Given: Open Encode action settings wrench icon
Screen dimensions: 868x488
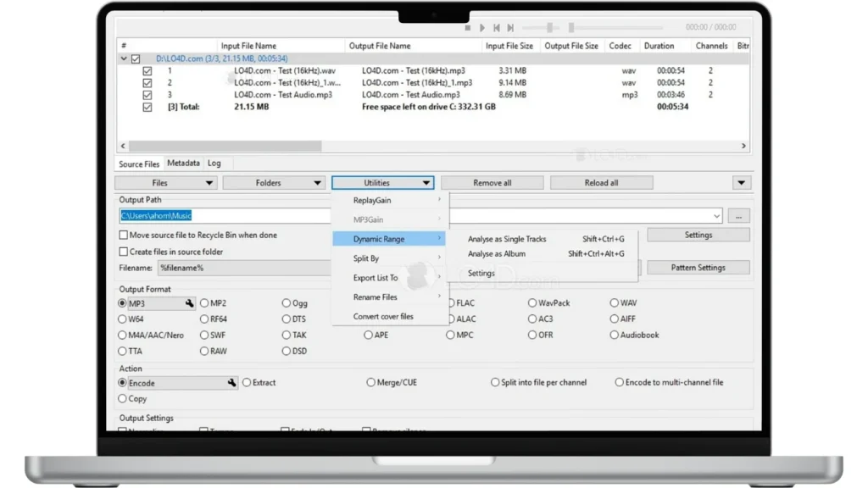Looking at the screenshot, I should (231, 383).
